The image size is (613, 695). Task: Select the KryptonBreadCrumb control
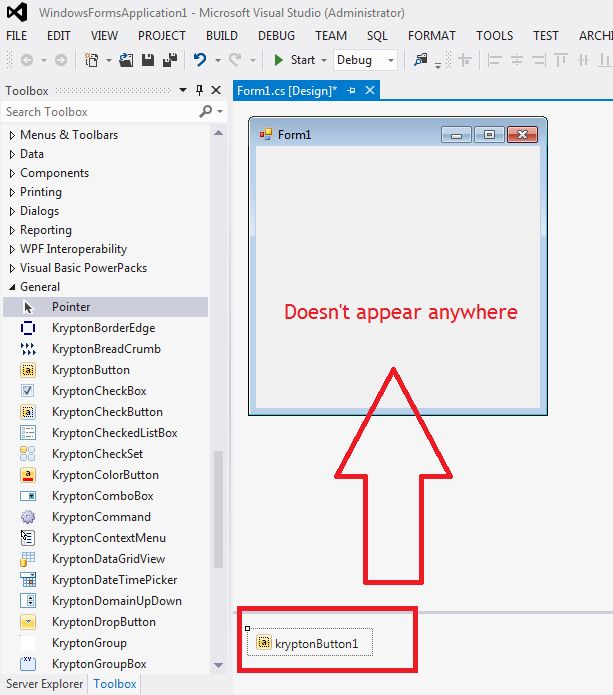tap(105, 349)
